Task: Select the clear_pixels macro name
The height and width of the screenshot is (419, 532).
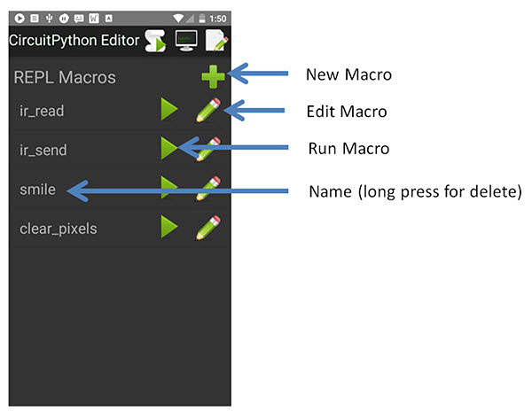Action: pyautogui.click(x=59, y=229)
